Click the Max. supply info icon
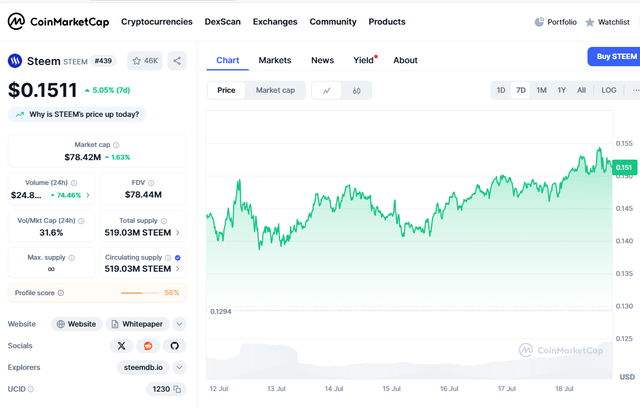The image size is (640, 408). click(72, 257)
